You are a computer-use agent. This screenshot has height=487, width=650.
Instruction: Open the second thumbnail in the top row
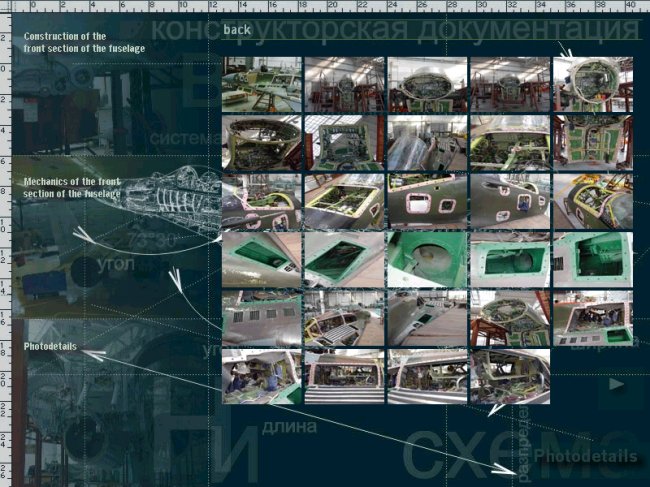(x=344, y=83)
